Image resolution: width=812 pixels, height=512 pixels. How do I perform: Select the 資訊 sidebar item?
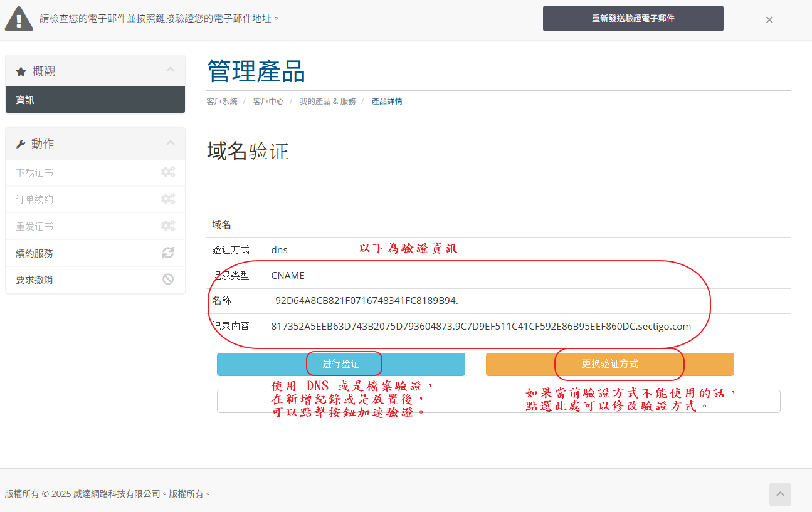pyautogui.click(x=95, y=100)
